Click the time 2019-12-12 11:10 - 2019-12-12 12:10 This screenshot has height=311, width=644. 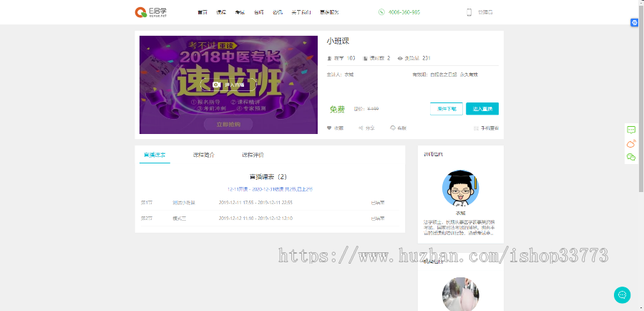pyautogui.click(x=255, y=219)
